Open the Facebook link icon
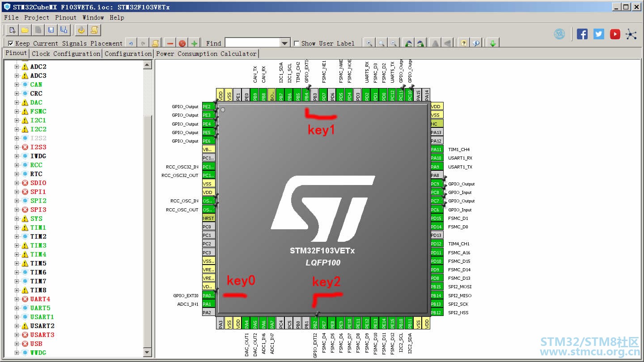This screenshot has height=362, width=644. (x=582, y=34)
